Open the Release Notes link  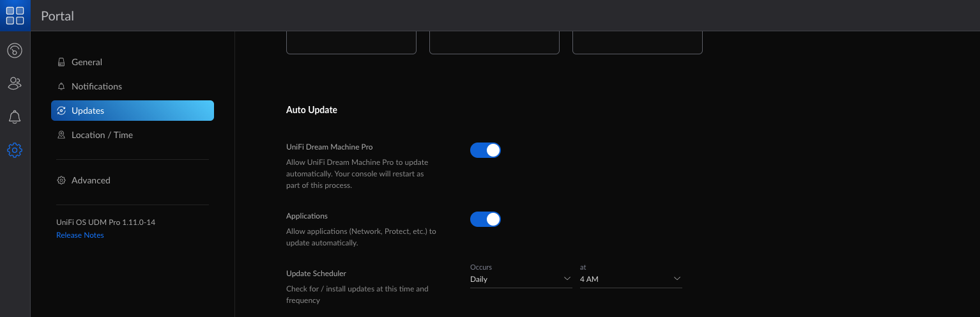coord(80,235)
